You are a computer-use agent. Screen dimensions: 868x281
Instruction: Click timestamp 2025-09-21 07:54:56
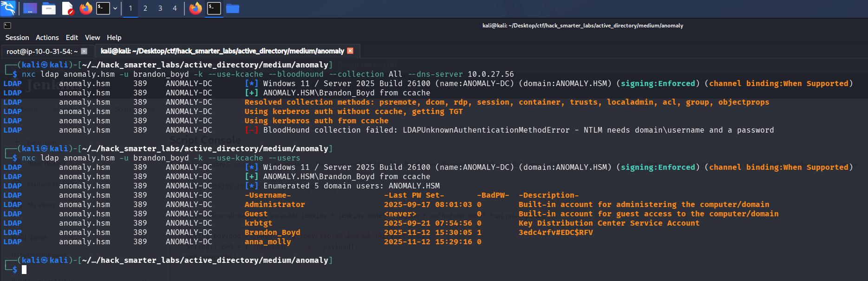(x=428, y=223)
